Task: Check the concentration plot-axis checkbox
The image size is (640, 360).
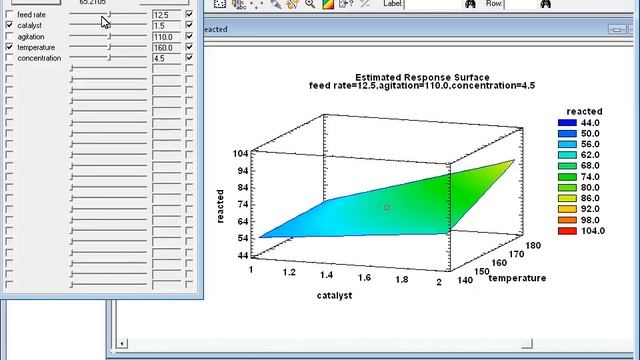Action: coord(9,58)
